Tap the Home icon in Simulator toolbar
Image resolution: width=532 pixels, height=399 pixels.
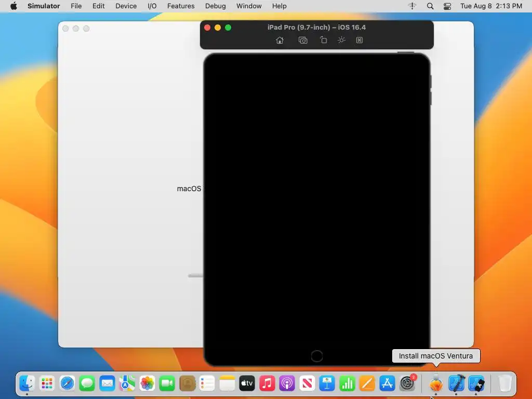(x=280, y=41)
